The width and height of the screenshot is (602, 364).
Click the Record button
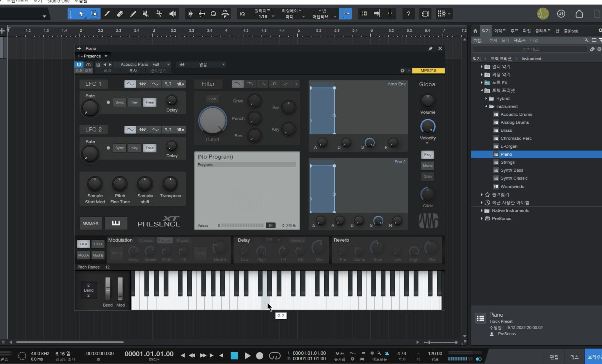pyautogui.click(x=259, y=355)
